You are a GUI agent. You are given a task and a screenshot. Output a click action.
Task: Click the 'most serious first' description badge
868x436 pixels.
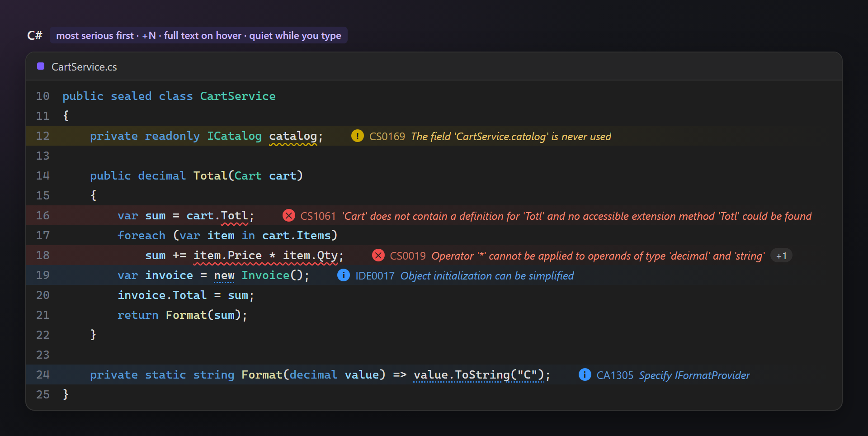click(x=198, y=35)
